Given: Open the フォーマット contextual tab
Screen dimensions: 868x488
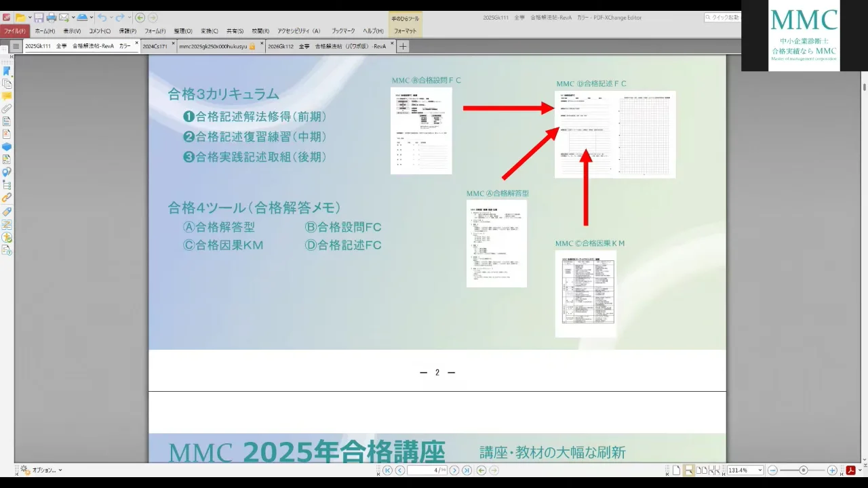Looking at the screenshot, I should [406, 30].
